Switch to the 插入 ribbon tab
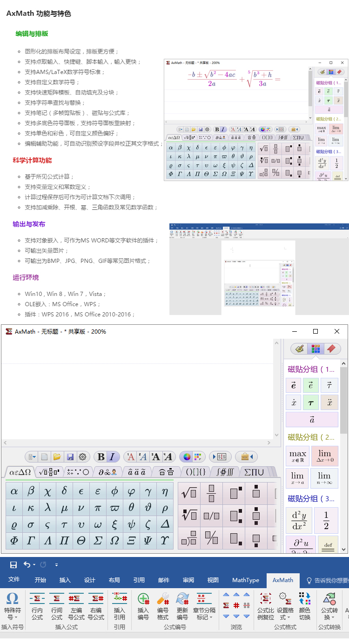 coord(65,580)
